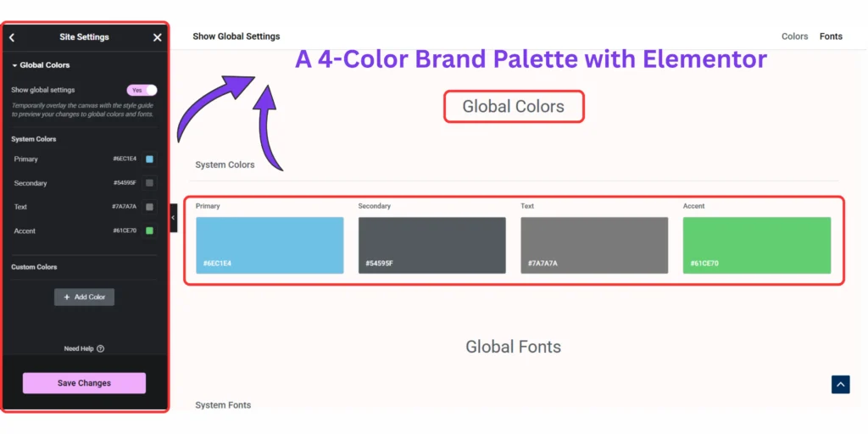Screen dimensions: 868x434
Task: Toggle the Show global settings switch
Action: click(x=142, y=90)
